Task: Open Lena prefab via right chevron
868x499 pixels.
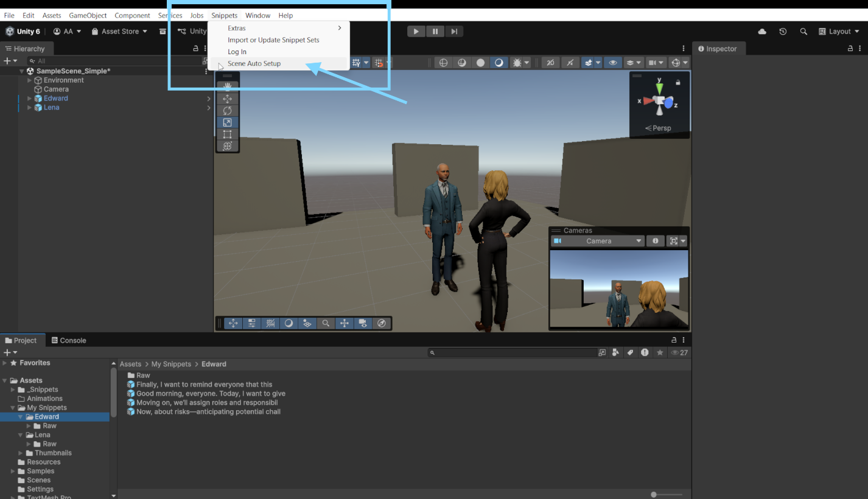Action: click(x=209, y=108)
